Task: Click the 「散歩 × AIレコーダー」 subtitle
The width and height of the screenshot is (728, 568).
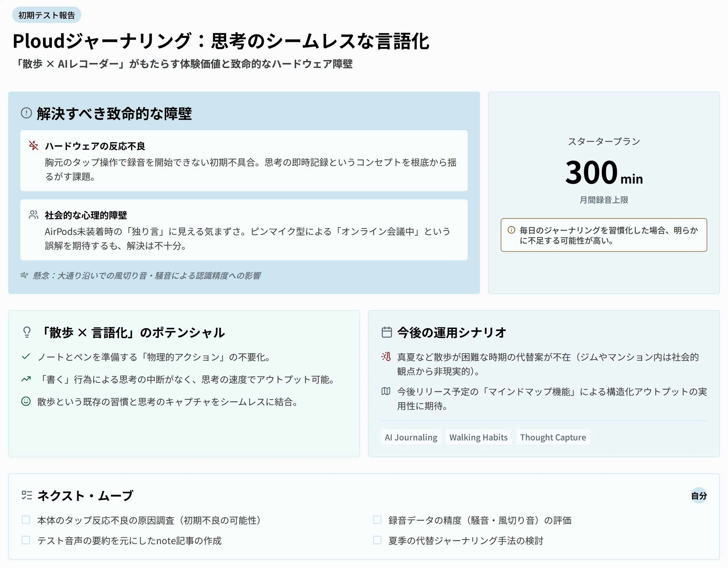Action: pyautogui.click(x=183, y=64)
